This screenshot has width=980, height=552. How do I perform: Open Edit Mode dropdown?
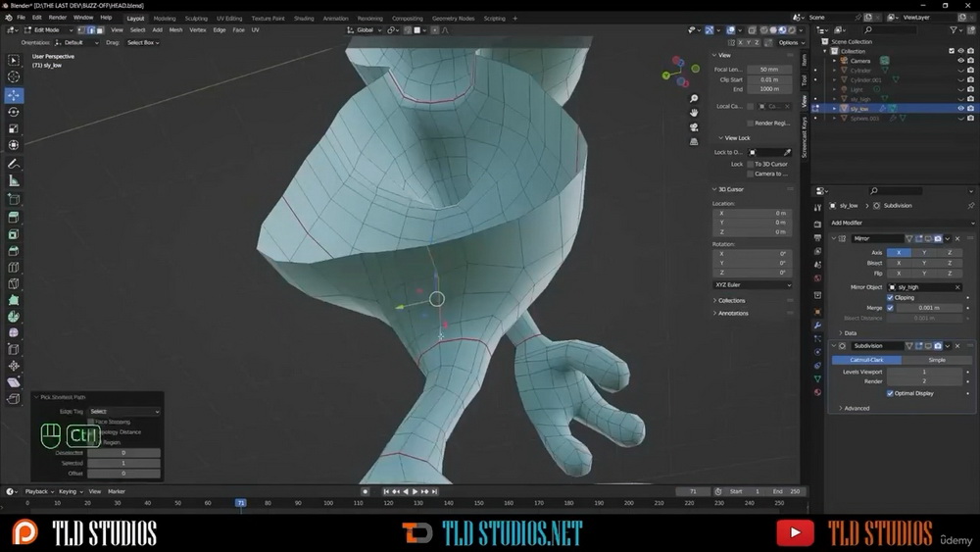(49, 30)
